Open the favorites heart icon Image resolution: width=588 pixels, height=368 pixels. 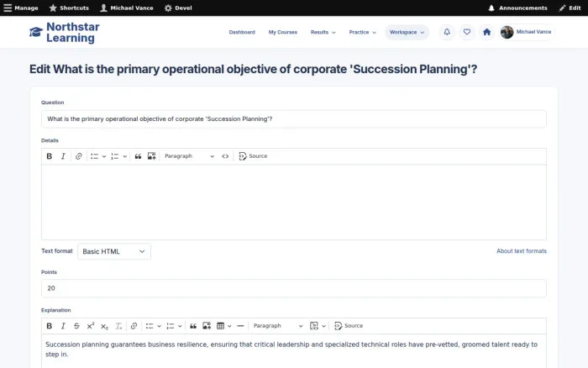click(x=466, y=32)
